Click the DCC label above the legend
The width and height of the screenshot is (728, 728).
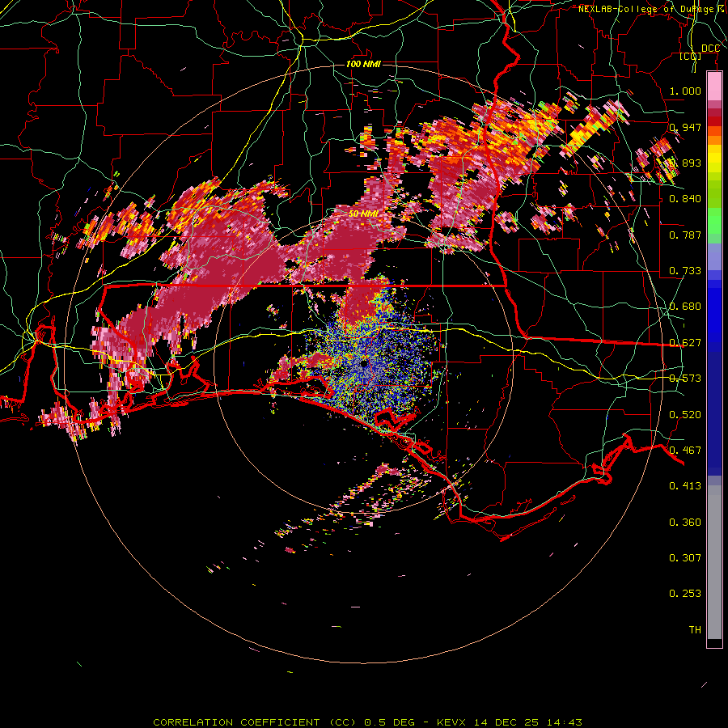click(x=710, y=49)
